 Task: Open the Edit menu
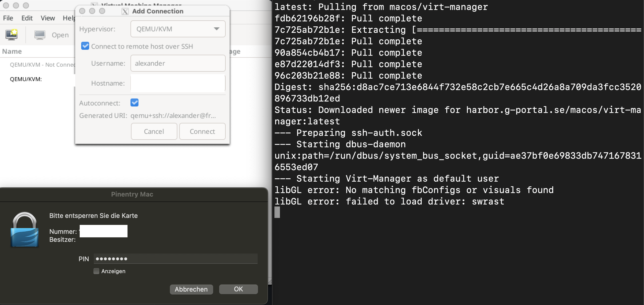tap(27, 18)
